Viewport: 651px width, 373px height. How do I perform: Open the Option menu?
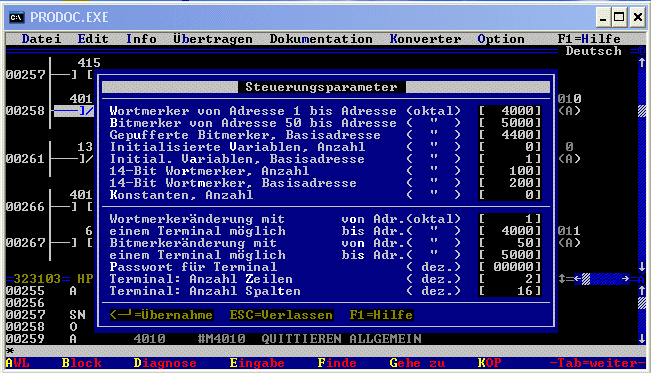(x=501, y=39)
